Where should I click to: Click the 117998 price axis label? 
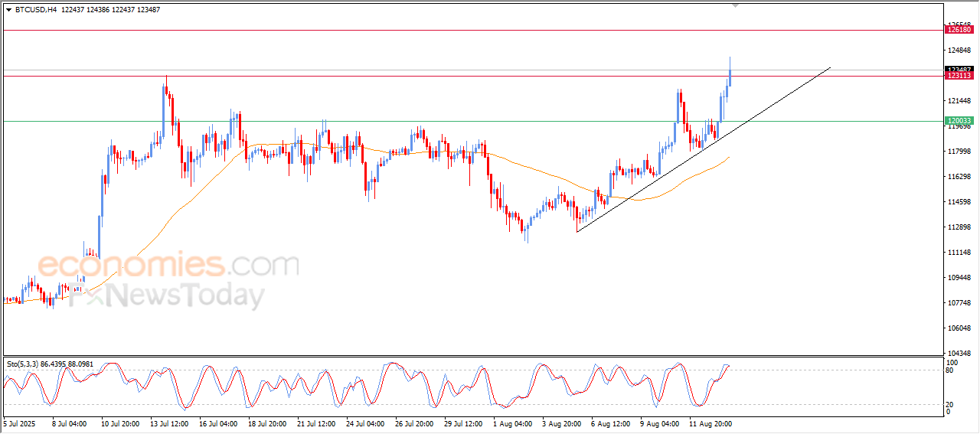(x=960, y=152)
